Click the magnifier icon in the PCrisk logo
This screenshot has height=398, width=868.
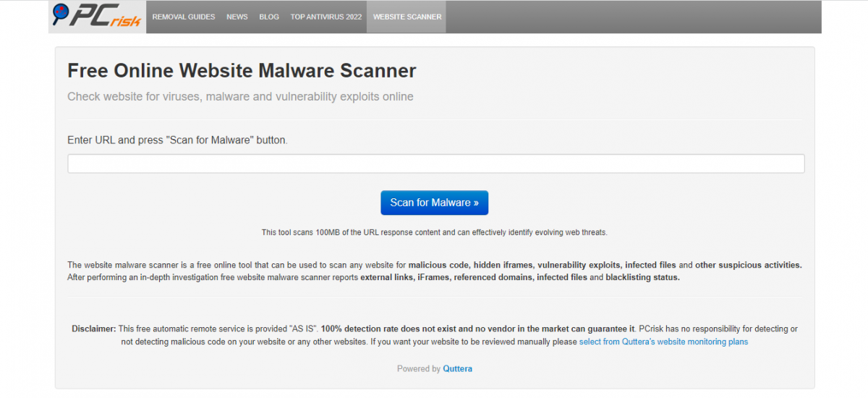61,13
